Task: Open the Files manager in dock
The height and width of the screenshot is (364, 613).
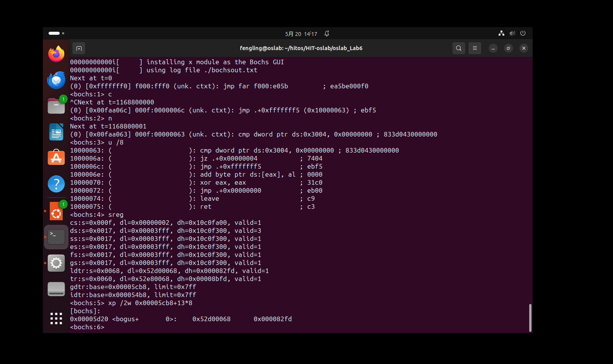Action: (56, 106)
